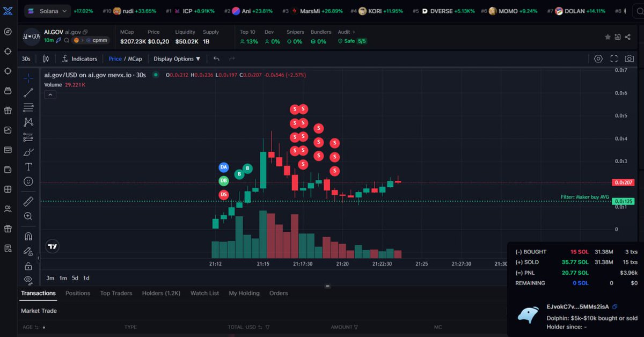Click the X logo at the sidebar top

8,11
